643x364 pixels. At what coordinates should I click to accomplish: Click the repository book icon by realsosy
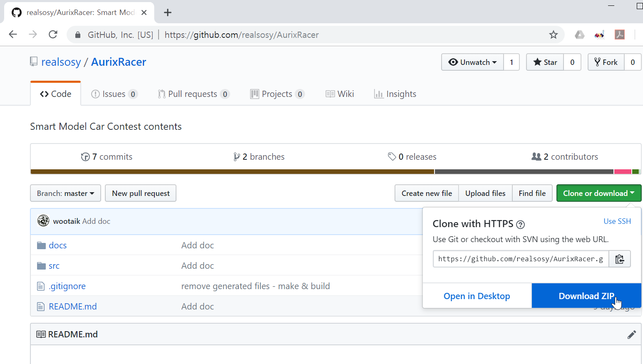tap(34, 62)
